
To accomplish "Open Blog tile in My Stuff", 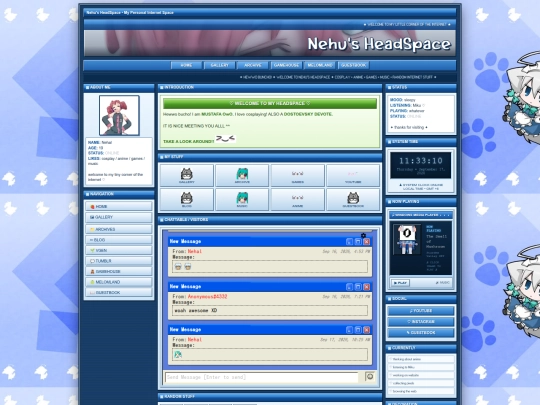I will tap(187, 199).
